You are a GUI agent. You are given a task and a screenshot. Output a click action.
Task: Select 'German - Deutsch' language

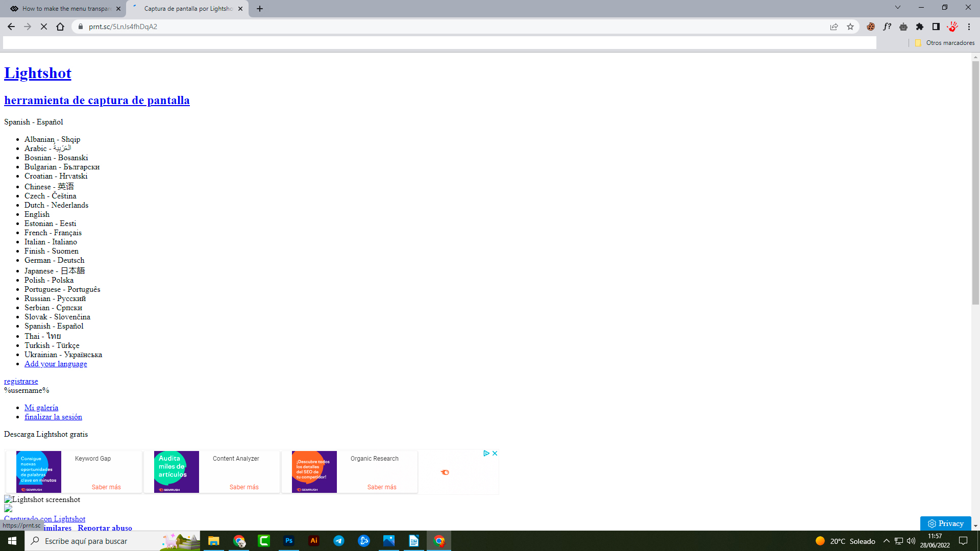[55, 260]
